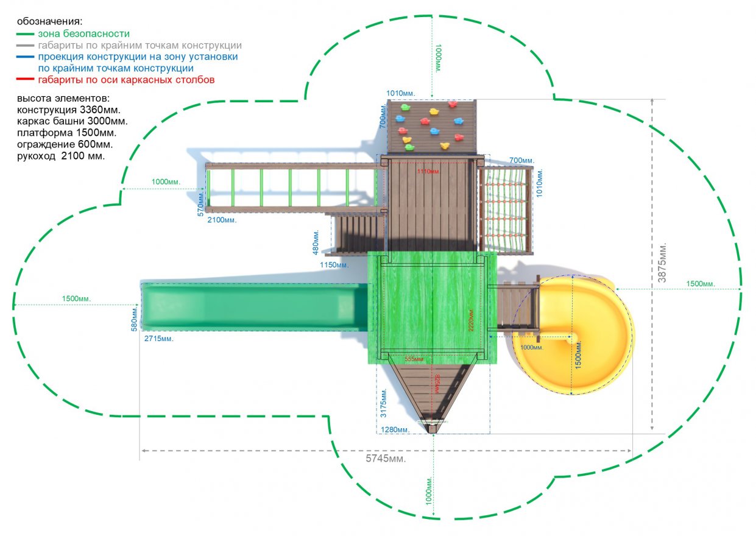This screenshot has width=756, height=536.
Task: Click the 2100мм monkey bars length label
Action: [x=222, y=220]
